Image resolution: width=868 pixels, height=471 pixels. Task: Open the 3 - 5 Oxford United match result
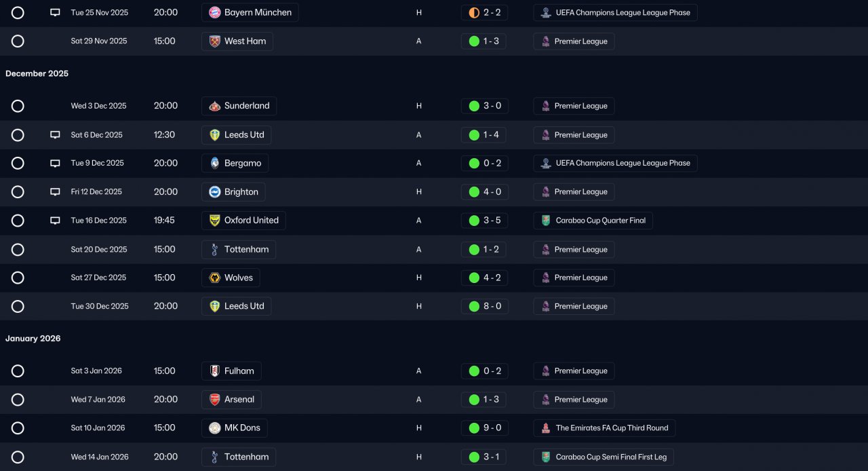coord(484,221)
